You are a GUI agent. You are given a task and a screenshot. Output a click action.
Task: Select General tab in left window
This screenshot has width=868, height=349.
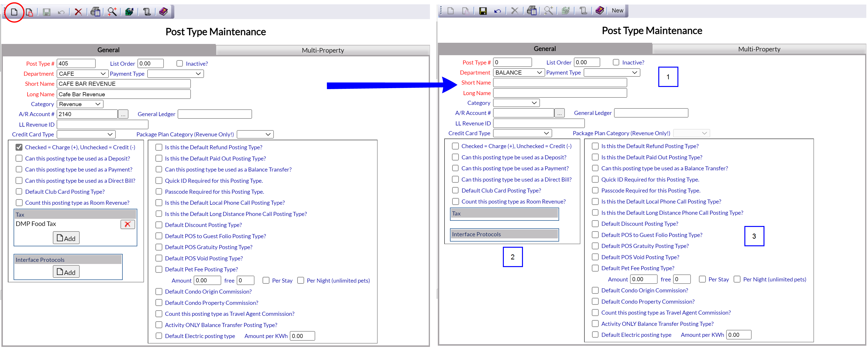coord(109,50)
